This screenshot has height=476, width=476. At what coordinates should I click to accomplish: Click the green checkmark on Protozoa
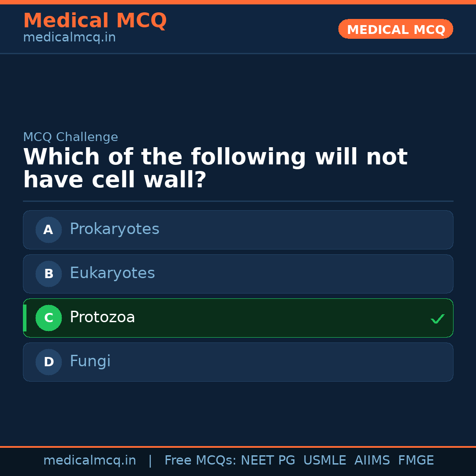pos(438,318)
